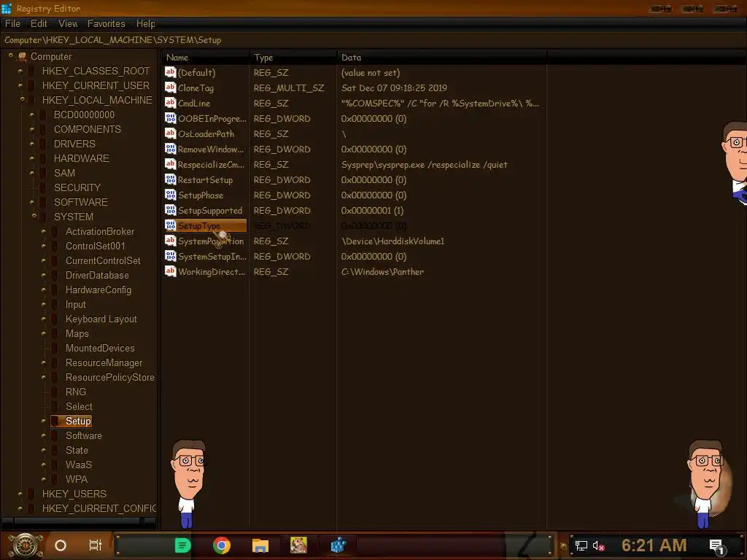The height and width of the screenshot is (560, 747).
Task: Click the OsLoaderPath string icon
Action: 171,133
